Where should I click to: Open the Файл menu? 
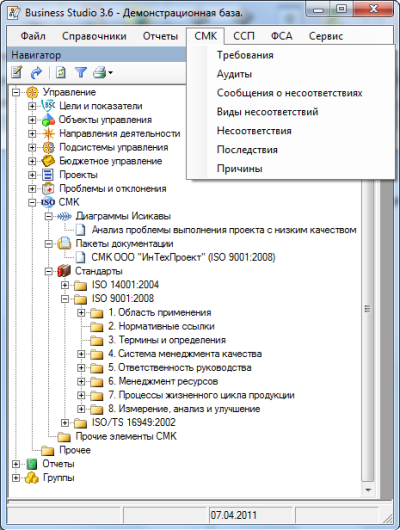(33, 36)
